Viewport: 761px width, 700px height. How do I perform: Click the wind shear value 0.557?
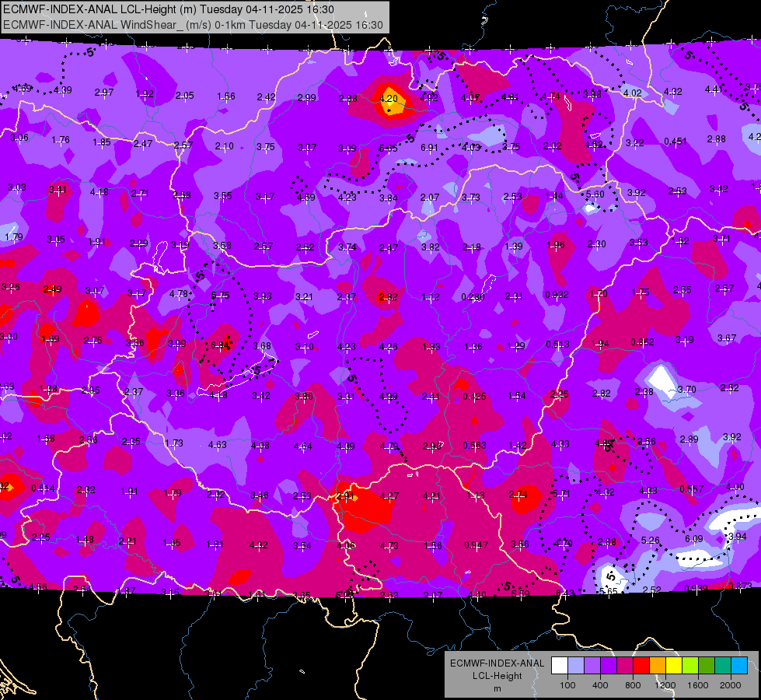click(692, 488)
